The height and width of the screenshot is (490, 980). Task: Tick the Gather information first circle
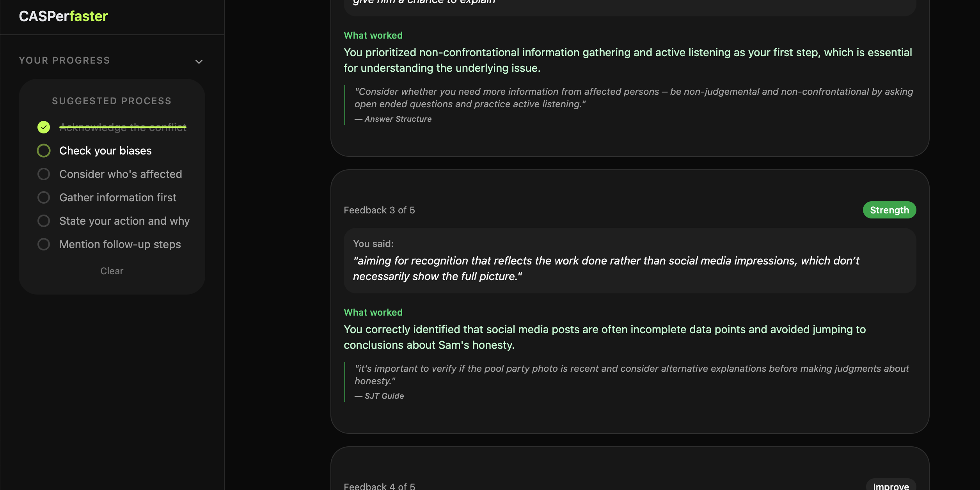pyautogui.click(x=44, y=197)
